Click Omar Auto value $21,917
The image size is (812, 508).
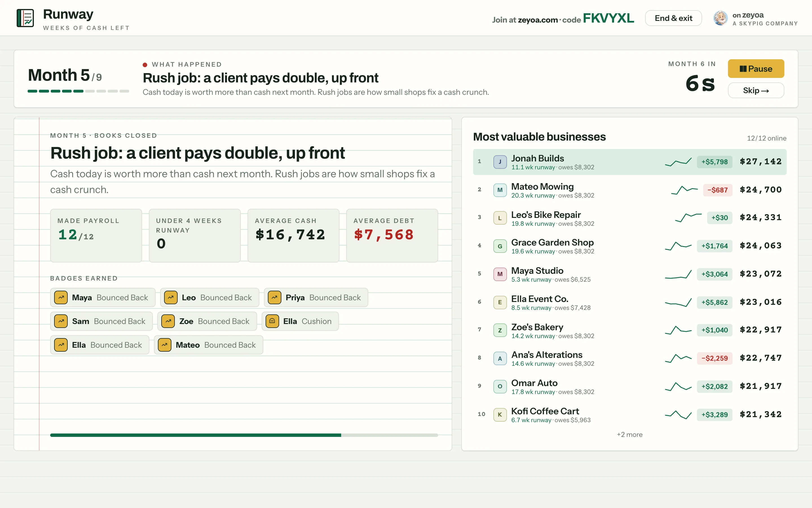[x=761, y=386]
